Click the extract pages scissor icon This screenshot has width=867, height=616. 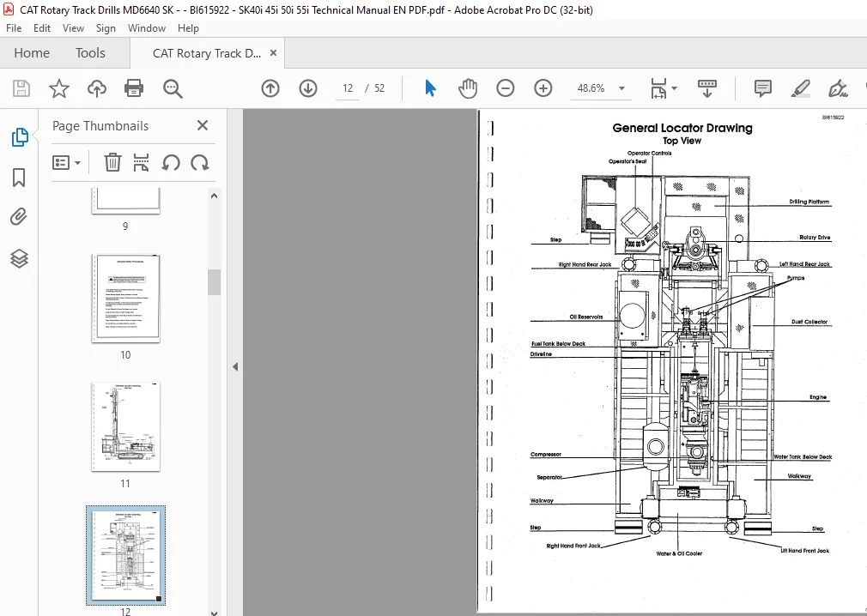[x=141, y=162]
